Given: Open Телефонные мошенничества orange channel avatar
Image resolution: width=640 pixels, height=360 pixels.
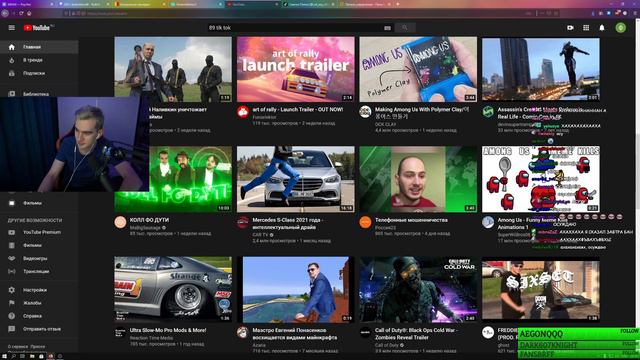Looking at the screenshot, I should (x=365, y=222).
